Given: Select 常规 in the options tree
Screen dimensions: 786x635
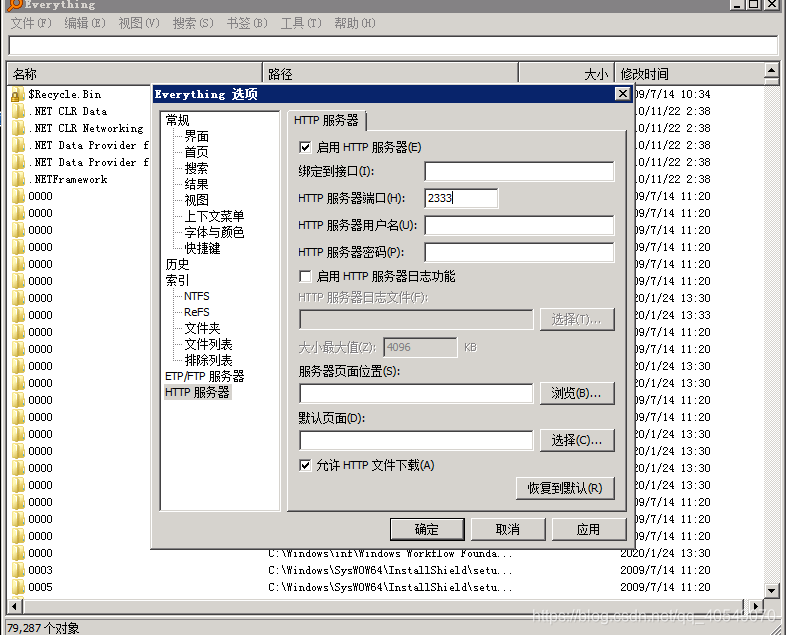Looking at the screenshot, I should click(x=177, y=120).
